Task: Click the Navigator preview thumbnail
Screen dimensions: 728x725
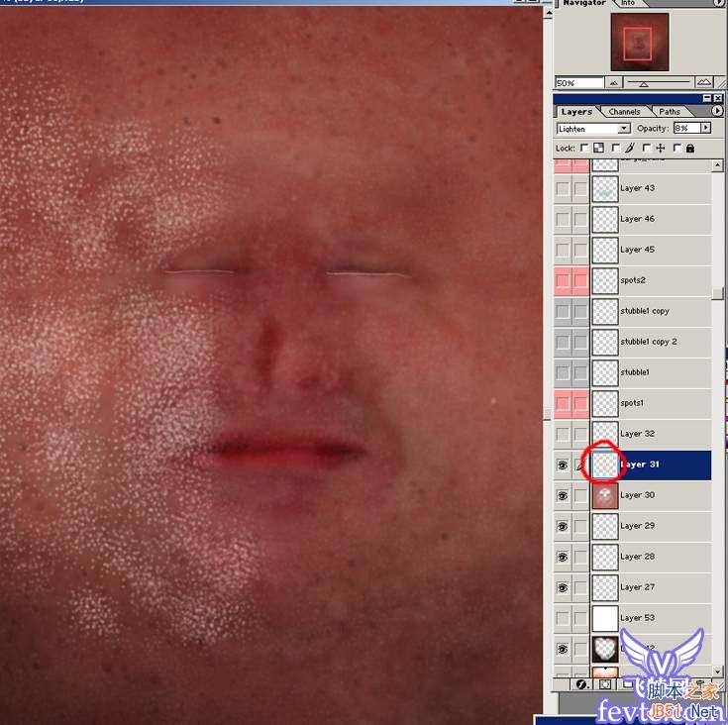Action: 640,42
